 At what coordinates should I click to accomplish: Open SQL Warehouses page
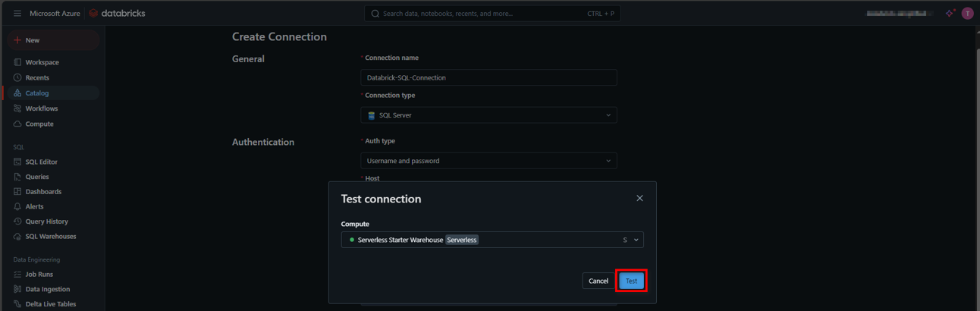coord(50,237)
